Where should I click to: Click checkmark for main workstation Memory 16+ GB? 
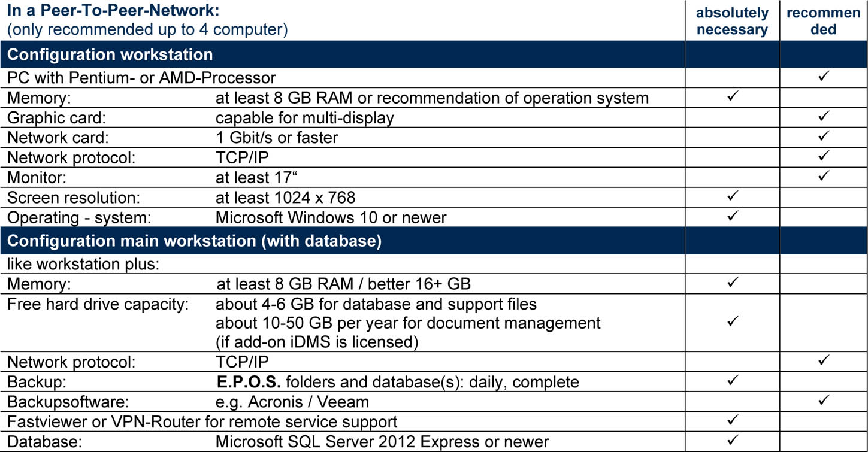(733, 280)
